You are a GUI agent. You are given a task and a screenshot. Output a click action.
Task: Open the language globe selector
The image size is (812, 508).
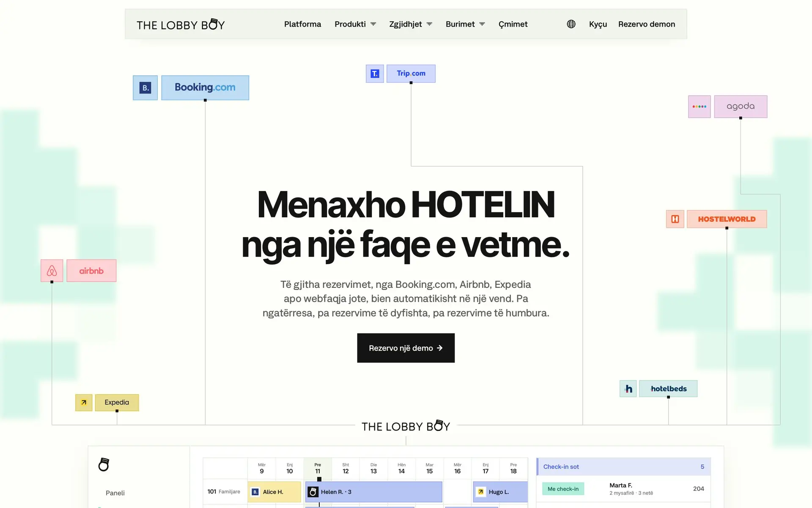(571, 24)
